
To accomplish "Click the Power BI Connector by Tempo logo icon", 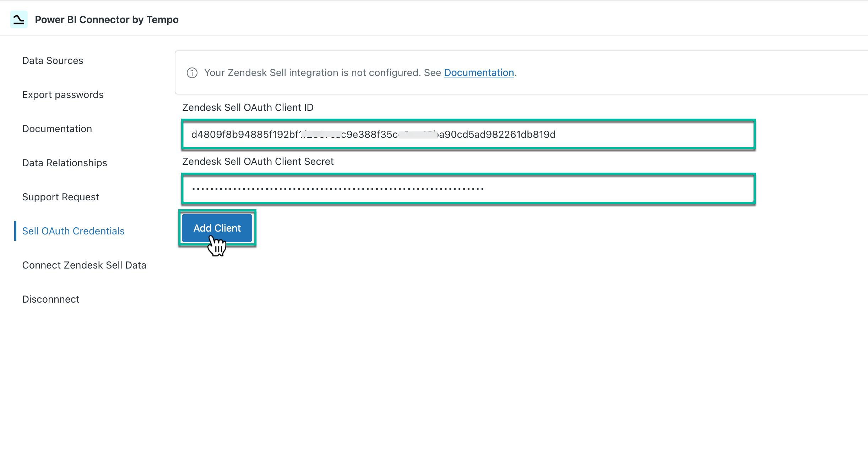I will pyautogui.click(x=18, y=20).
